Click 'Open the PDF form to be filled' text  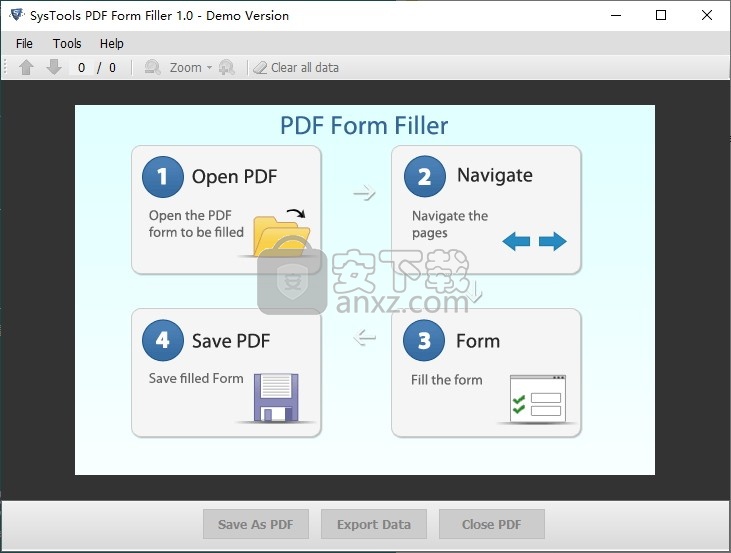point(196,224)
